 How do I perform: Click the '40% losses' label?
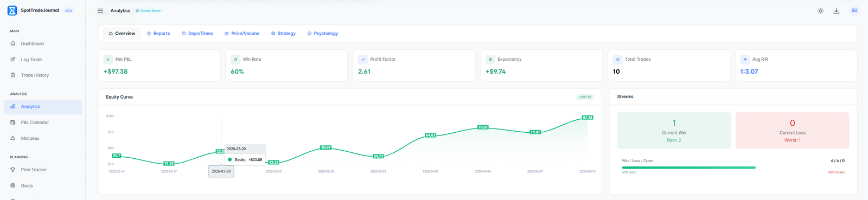tap(836, 172)
